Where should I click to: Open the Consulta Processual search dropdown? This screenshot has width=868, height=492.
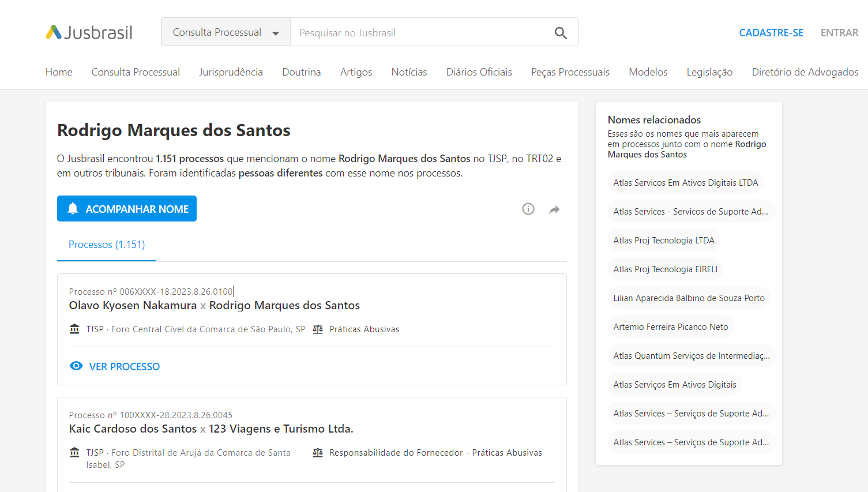[x=226, y=32]
